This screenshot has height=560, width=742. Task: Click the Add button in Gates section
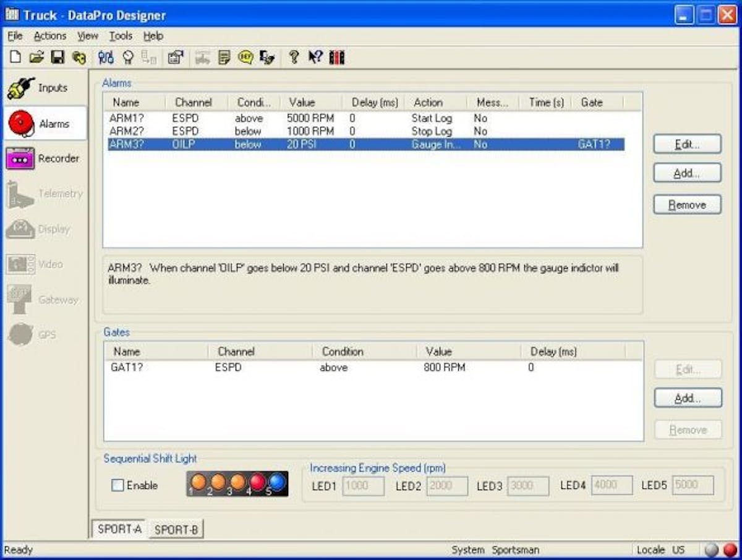pos(687,399)
